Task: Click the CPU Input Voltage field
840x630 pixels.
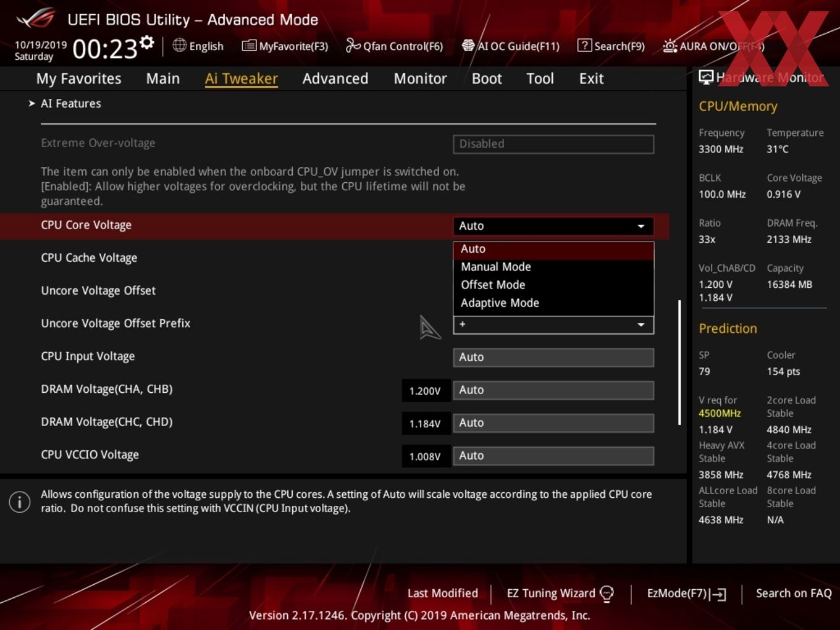Action: (553, 357)
